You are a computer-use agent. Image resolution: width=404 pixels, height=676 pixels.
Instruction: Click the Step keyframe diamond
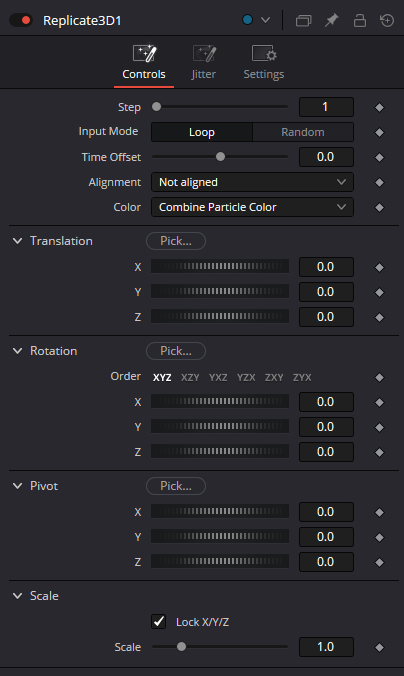pyautogui.click(x=379, y=107)
